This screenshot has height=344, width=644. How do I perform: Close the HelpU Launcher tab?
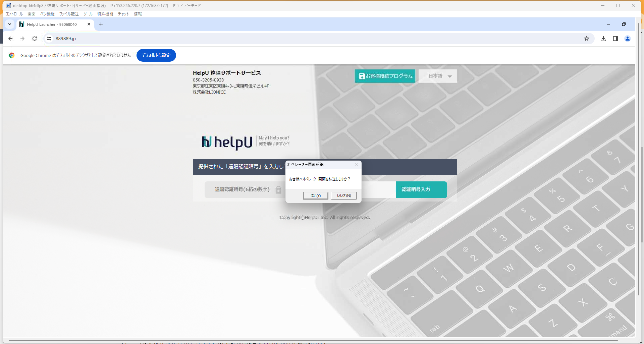pos(89,24)
